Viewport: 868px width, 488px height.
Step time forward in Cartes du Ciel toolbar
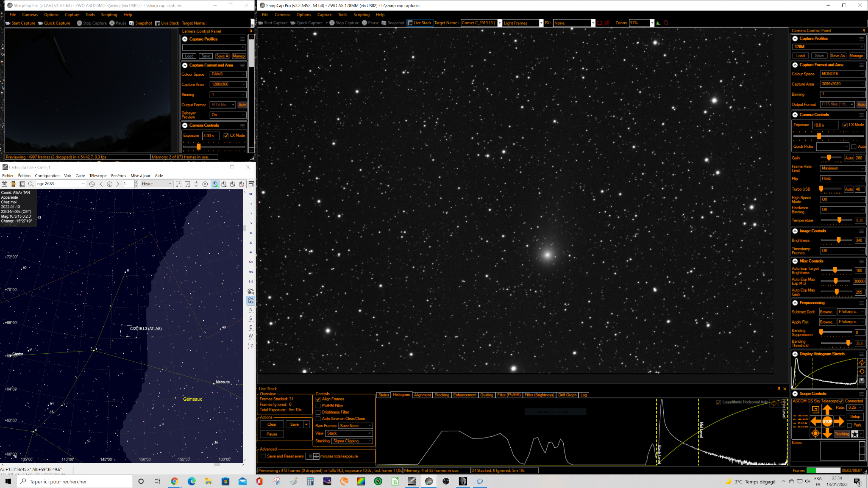(x=118, y=184)
